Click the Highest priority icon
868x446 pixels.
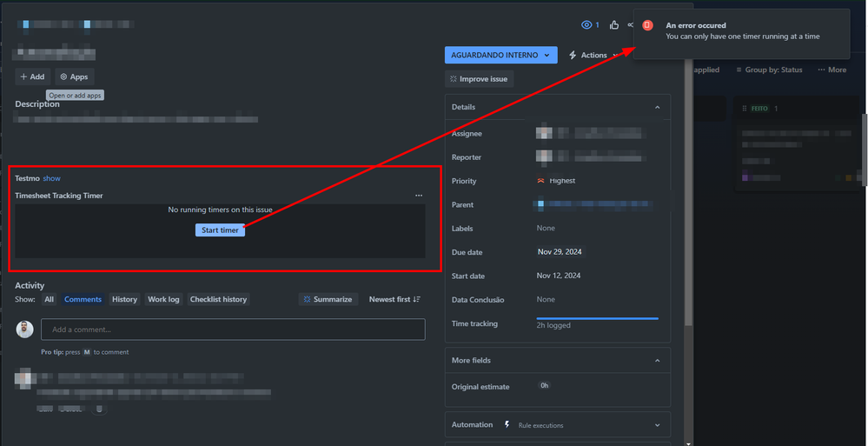point(540,181)
